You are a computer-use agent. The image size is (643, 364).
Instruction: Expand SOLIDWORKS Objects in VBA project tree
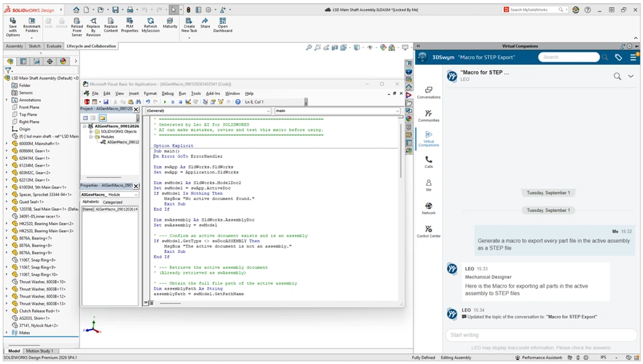(90, 131)
